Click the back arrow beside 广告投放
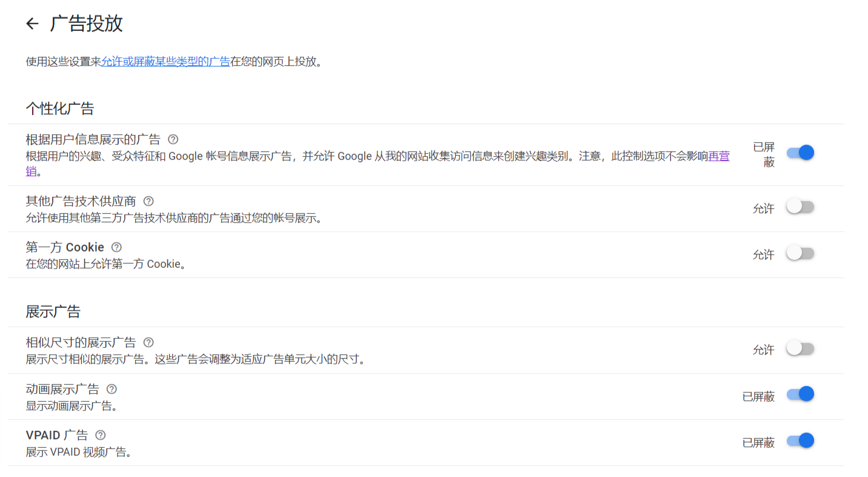The height and width of the screenshot is (477, 868). click(32, 23)
